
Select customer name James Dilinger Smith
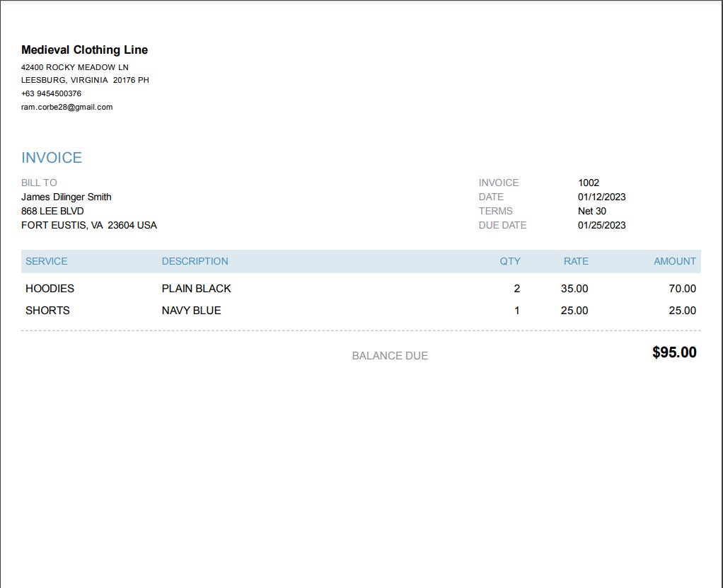click(x=66, y=197)
